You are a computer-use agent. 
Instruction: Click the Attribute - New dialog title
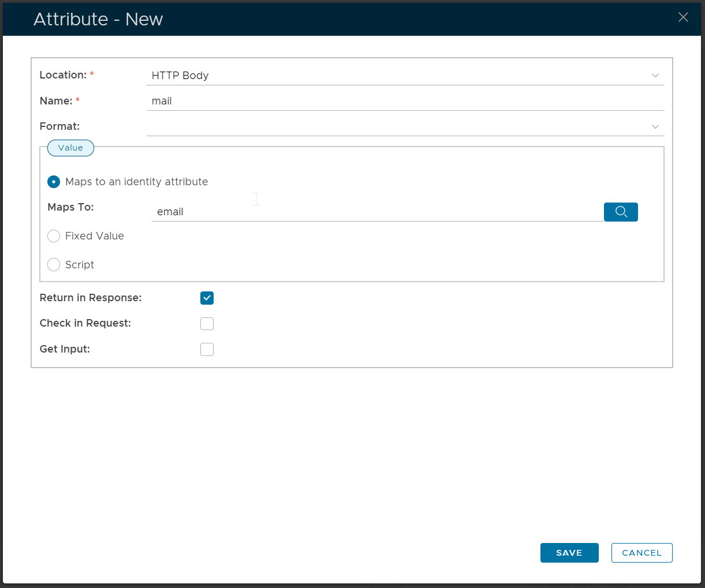(98, 19)
